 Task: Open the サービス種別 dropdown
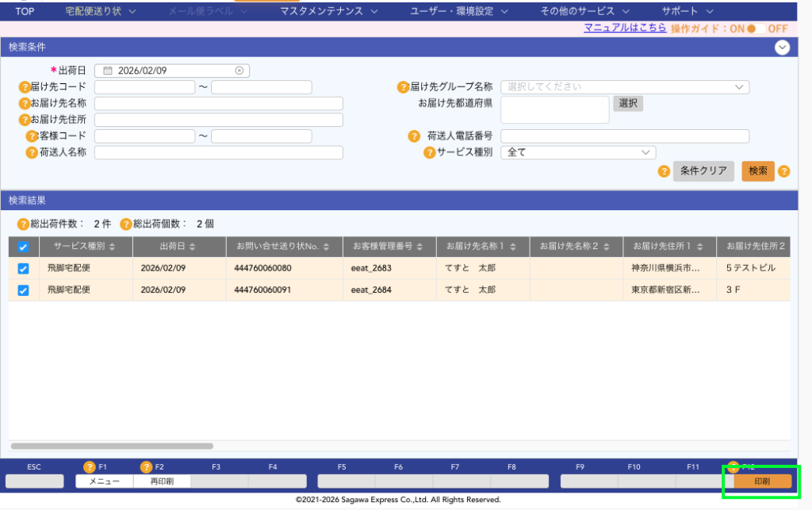[x=577, y=152]
